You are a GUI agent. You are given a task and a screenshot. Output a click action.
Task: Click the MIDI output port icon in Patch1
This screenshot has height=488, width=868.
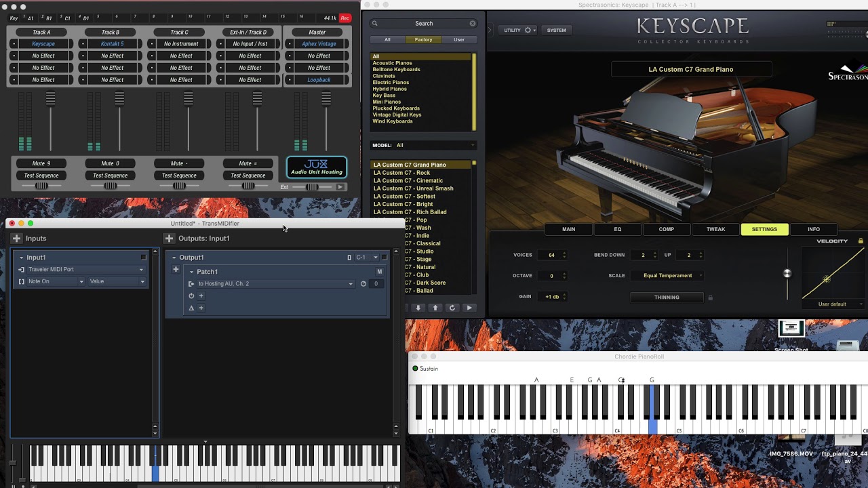click(191, 284)
